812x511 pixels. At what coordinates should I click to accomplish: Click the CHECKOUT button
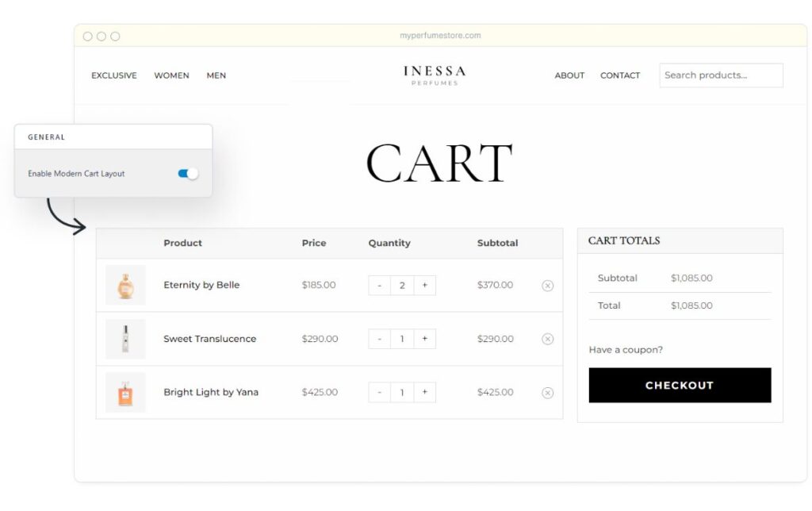(x=679, y=385)
